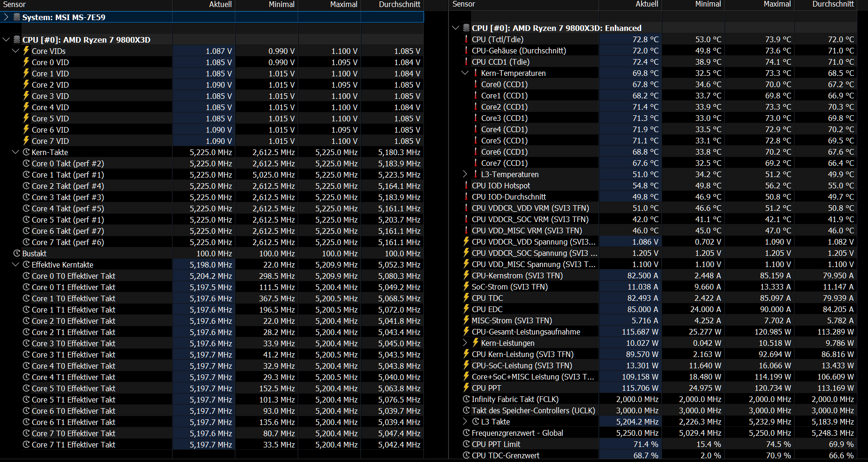Click the clock icon beside Core 7 T1 Effektiver Takt
Viewport: 868px width, 462px height.
pos(26,445)
